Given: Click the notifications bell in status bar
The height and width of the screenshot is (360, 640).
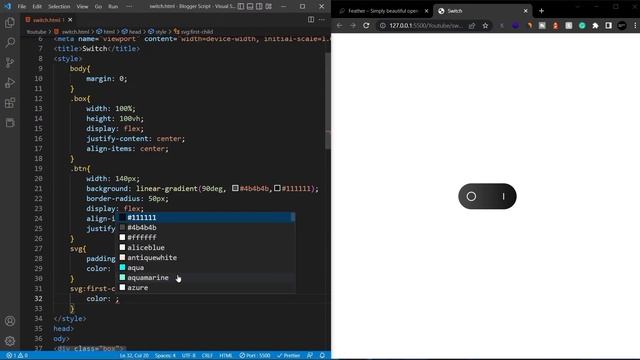Looking at the screenshot, I should (322, 356).
